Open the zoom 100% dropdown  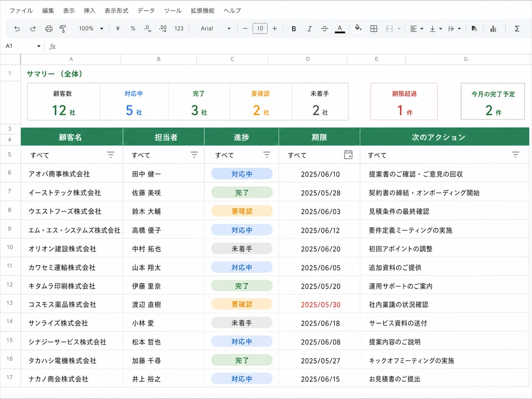(x=91, y=28)
